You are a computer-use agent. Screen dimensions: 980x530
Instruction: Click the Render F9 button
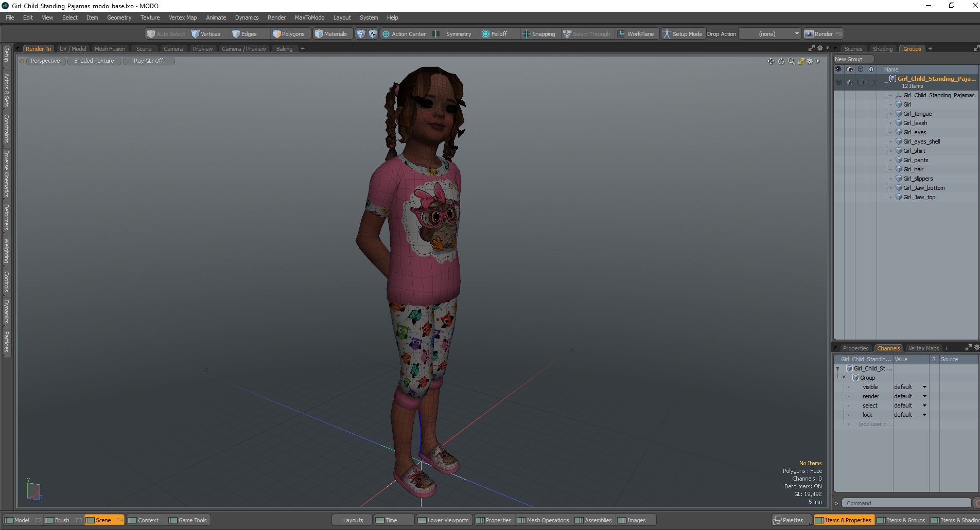coord(823,34)
